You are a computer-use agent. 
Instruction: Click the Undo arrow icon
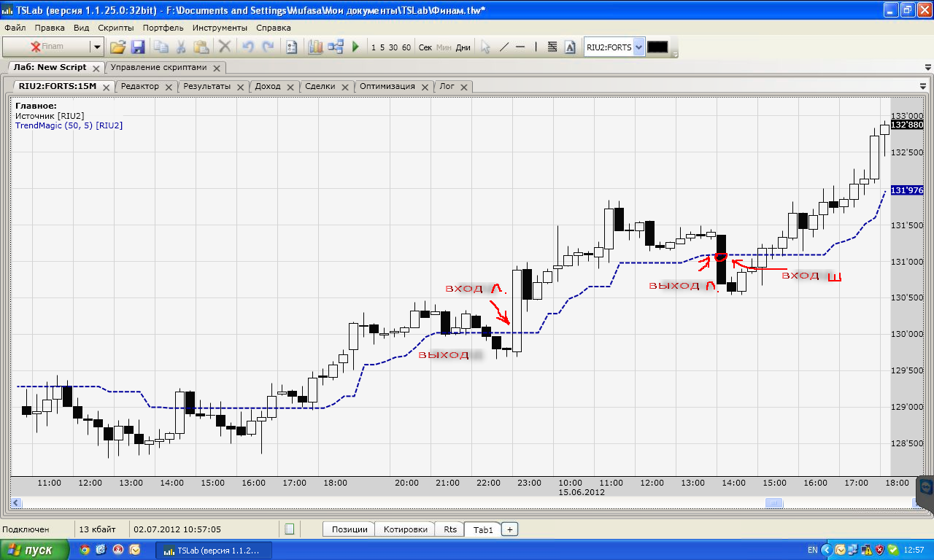[248, 47]
